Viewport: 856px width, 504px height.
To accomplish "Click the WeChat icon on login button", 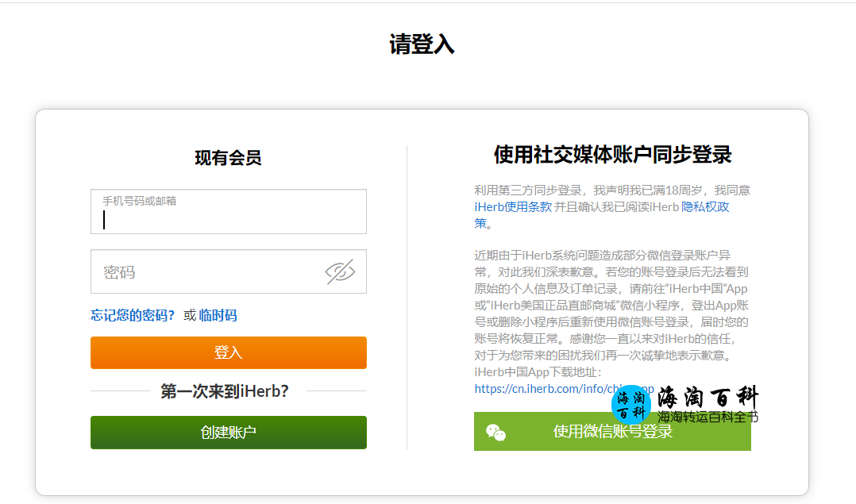I will 495,432.
